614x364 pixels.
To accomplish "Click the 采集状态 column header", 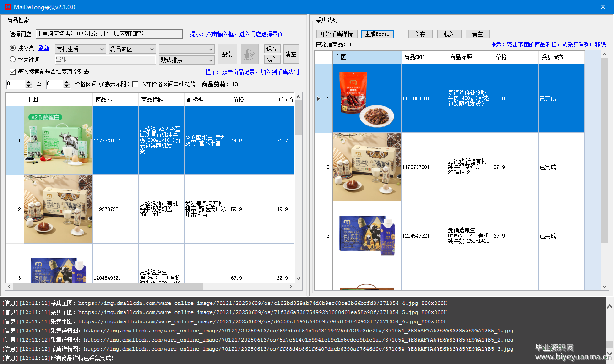I will coord(561,57).
